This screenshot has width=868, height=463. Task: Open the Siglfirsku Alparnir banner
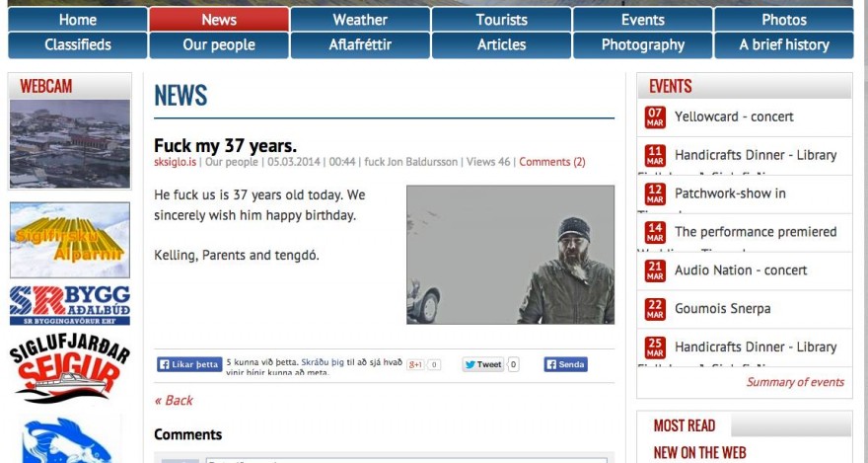tap(70, 240)
